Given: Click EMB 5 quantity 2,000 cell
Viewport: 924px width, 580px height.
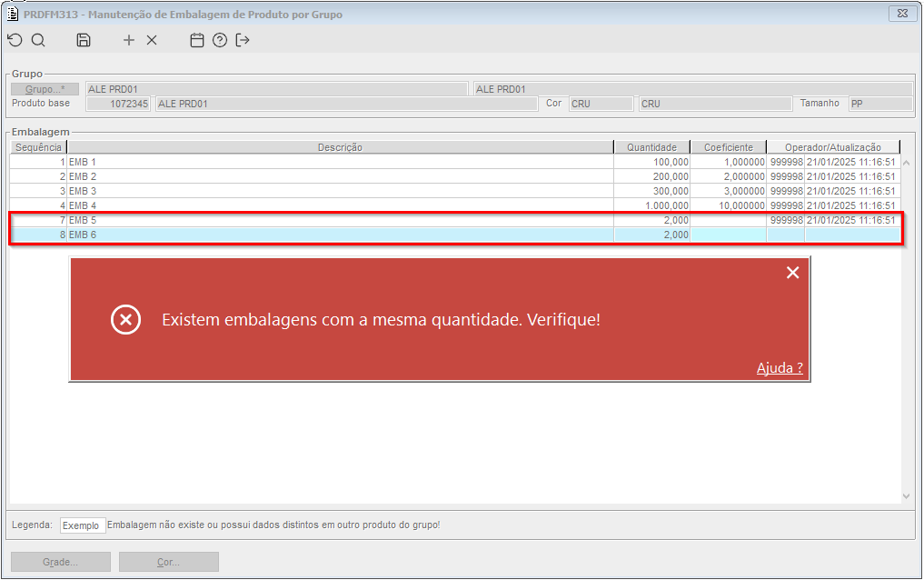Looking at the screenshot, I should 651,220.
